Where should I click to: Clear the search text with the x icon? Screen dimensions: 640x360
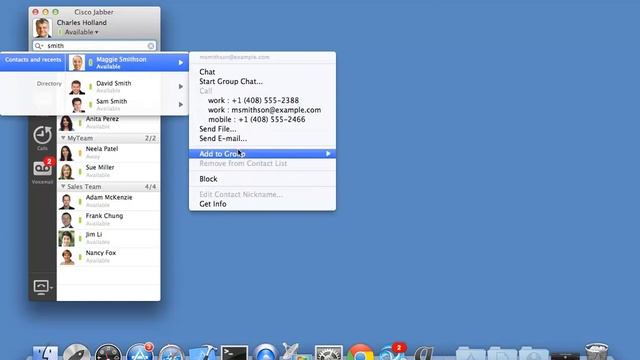click(151, 46)
